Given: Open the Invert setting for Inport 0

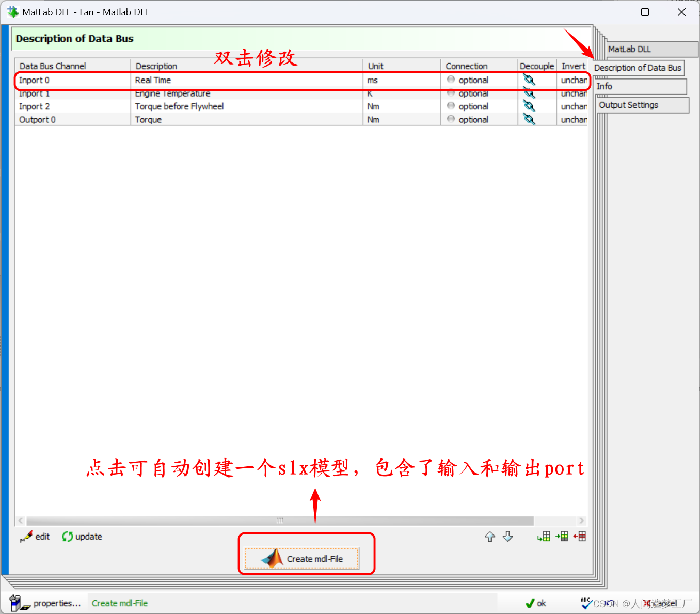Looking at the screenshot, I should coord(574,80).
